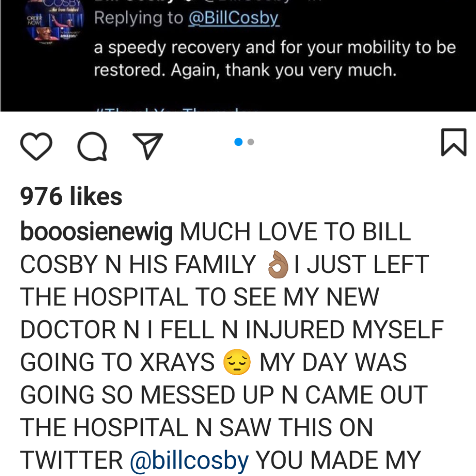Screen dimensions: 476x476
Task: View who liked via "976 likes"
Action: click(x=71, y=196)
